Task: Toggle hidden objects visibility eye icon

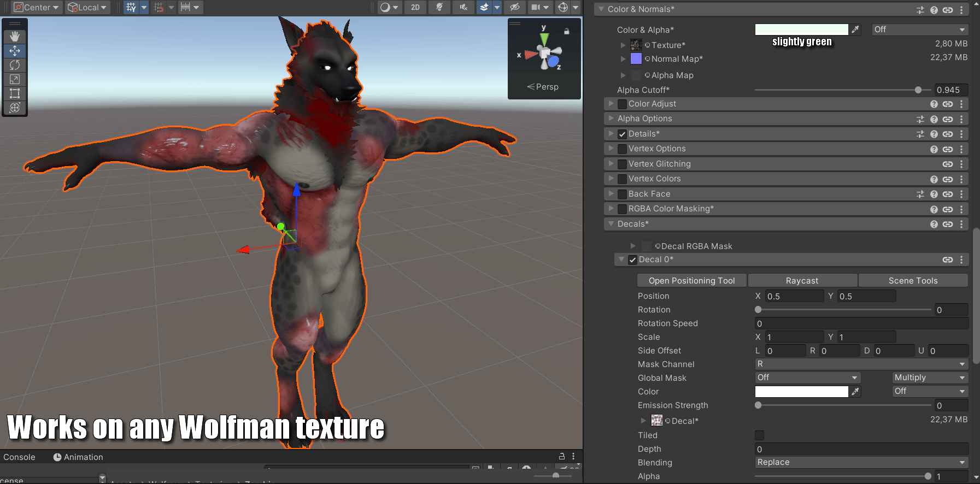Action: 514,7
